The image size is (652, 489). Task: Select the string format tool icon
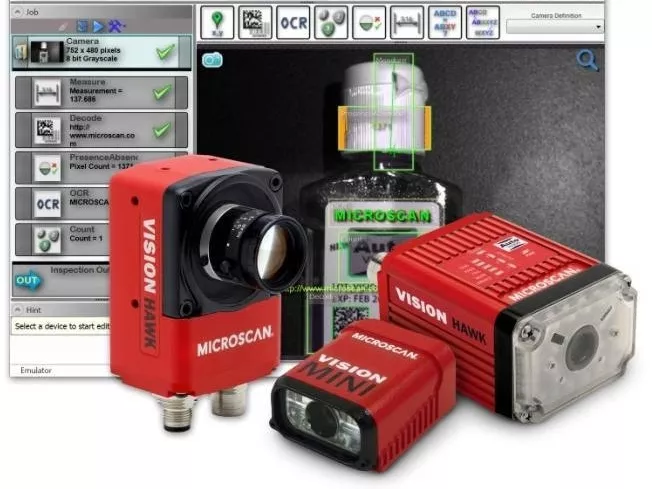click(x=483, y=22)
